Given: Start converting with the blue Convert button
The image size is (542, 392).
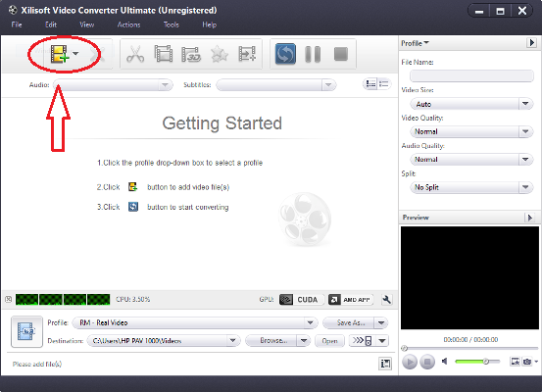Looking at the screenshot, I should click(x=285, y=54).
